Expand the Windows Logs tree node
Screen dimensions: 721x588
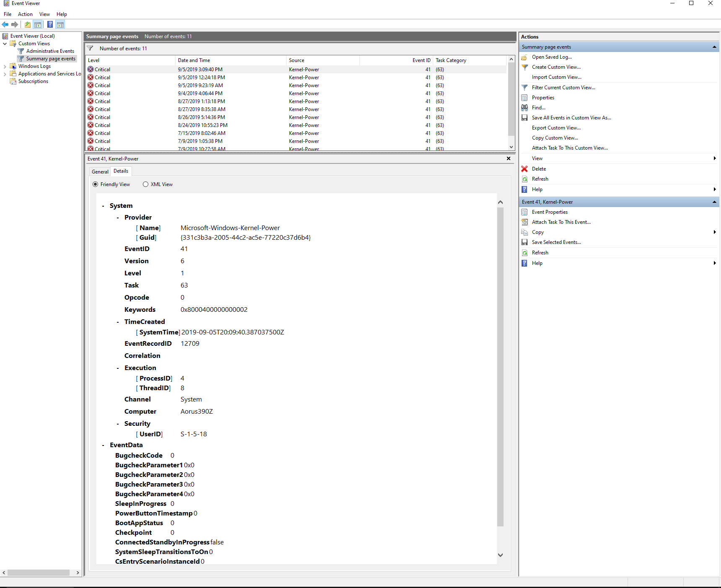click(x=5, y=66)
